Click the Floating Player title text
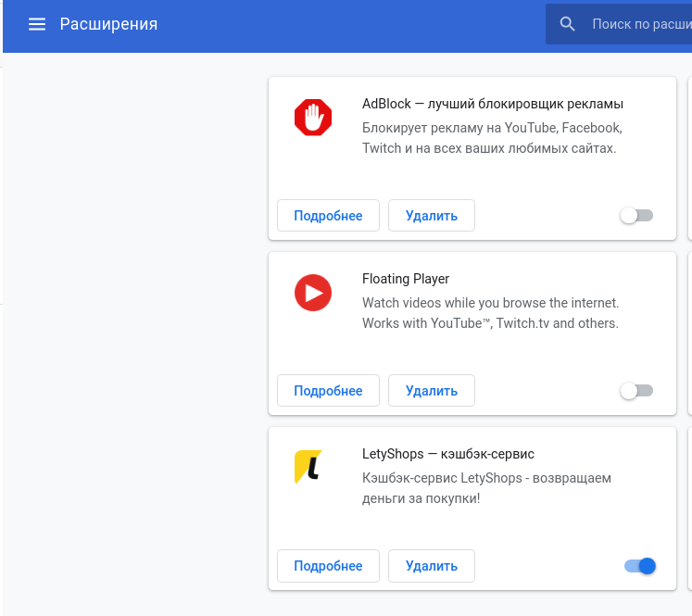692x616 pixels. pyautogui.click(x=406, y=279)
